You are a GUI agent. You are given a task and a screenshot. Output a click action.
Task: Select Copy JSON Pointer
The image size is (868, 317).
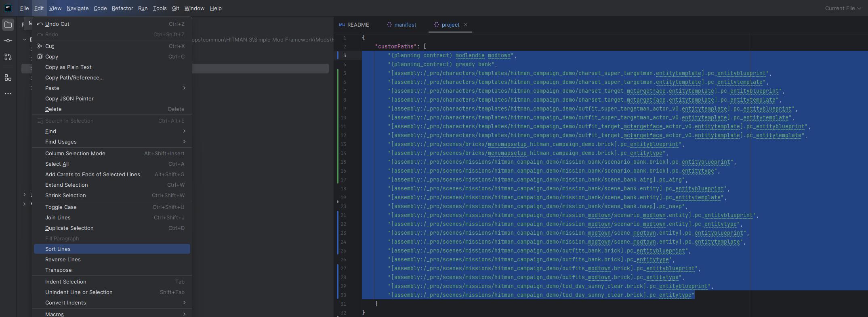[112, 98]
